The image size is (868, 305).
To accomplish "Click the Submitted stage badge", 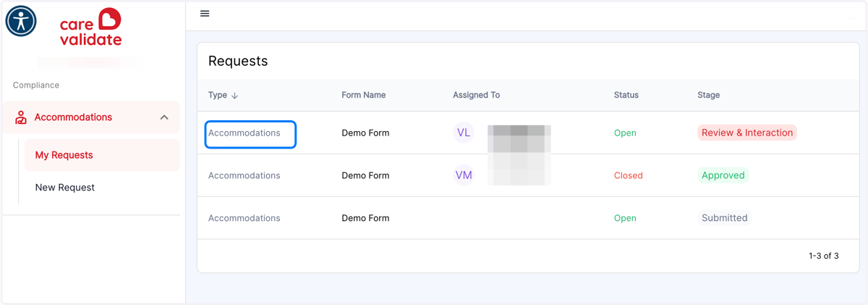I will click(725, 218).
